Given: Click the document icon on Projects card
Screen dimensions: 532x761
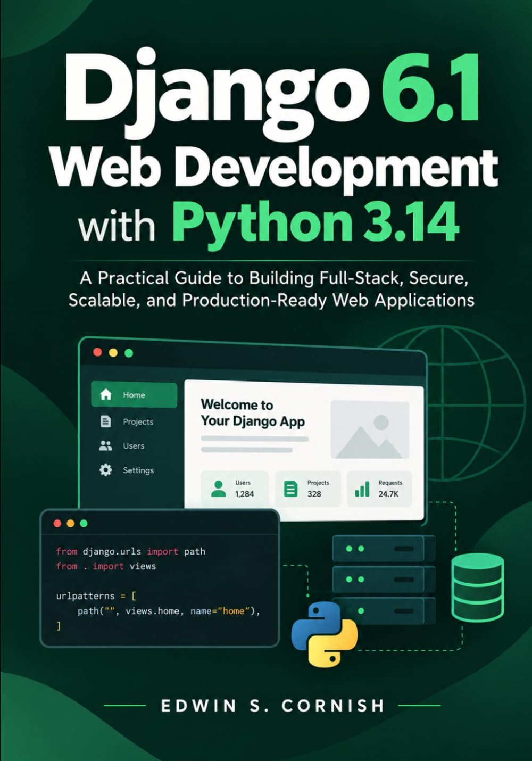Looking at the screenshot, I should point(290,489).
